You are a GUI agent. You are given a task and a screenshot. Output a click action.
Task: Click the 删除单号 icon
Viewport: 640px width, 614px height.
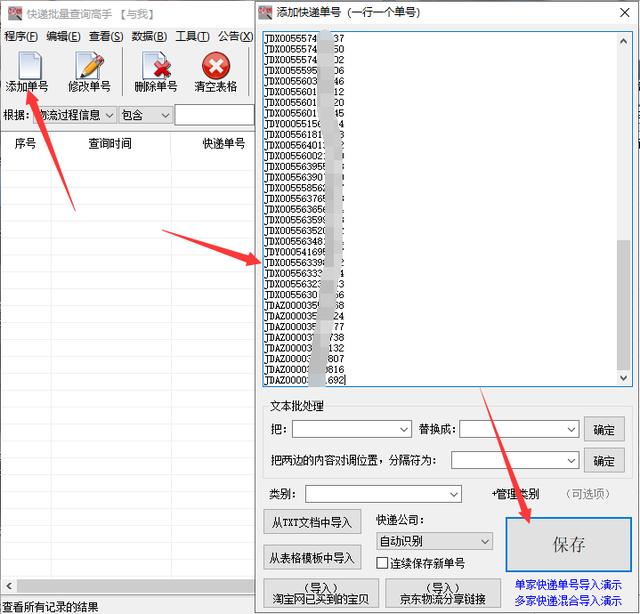(x=156, y=65)
